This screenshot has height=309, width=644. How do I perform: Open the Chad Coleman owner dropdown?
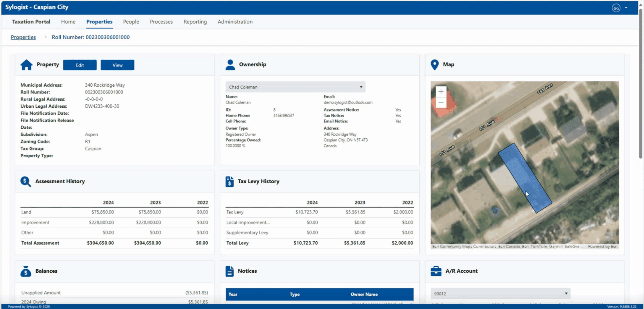click(x=295, y=87)
